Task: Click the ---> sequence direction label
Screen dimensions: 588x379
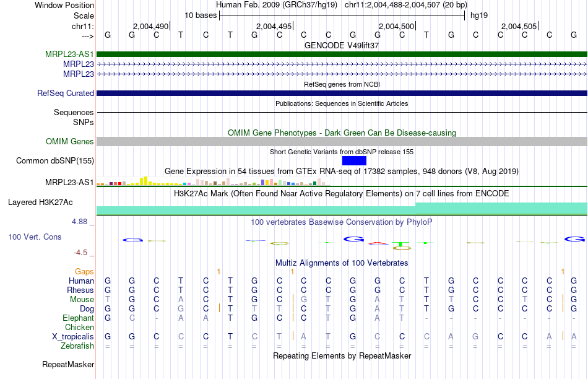Action: tap(87, 36)
